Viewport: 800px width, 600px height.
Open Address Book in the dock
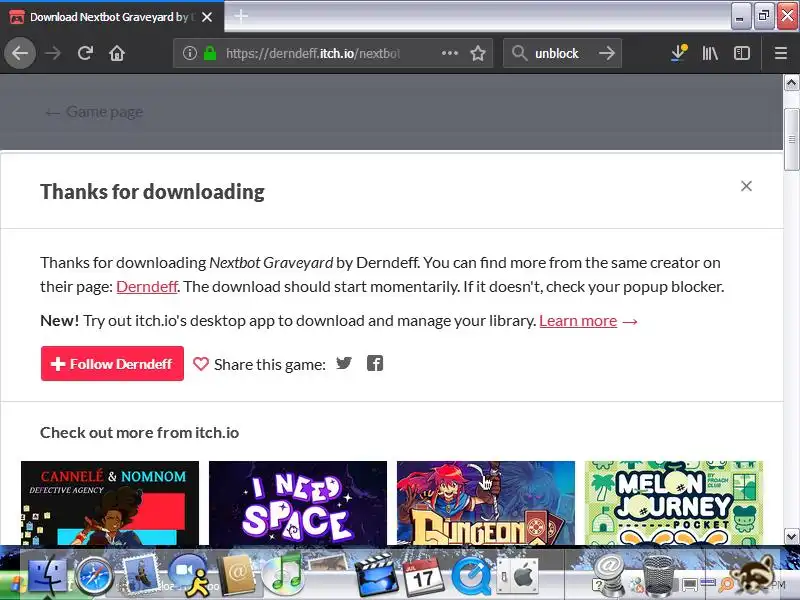click(x=236, y=575)
